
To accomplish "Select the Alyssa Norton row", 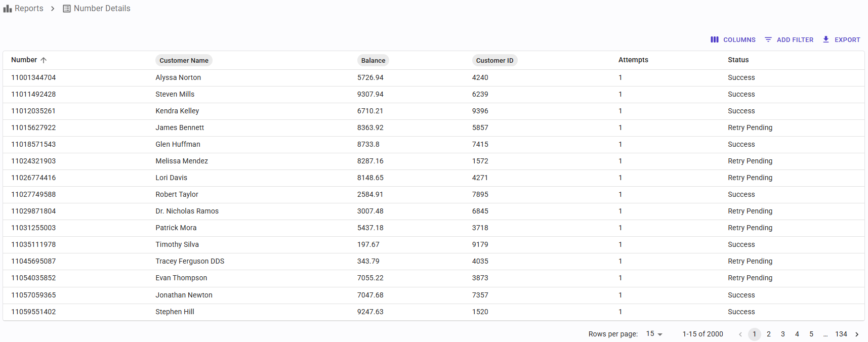I will (x=178, y=77).
